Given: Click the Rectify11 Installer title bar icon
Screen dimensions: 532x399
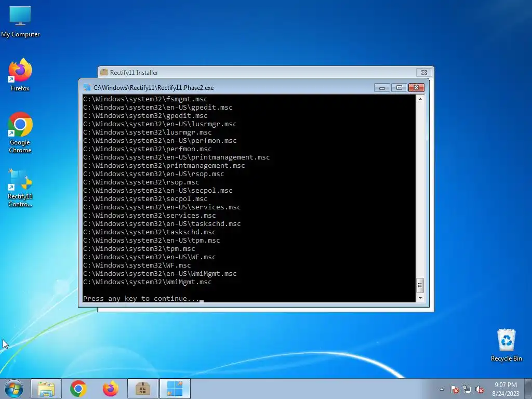Looking at the screenshot, I should pos(104,72).
